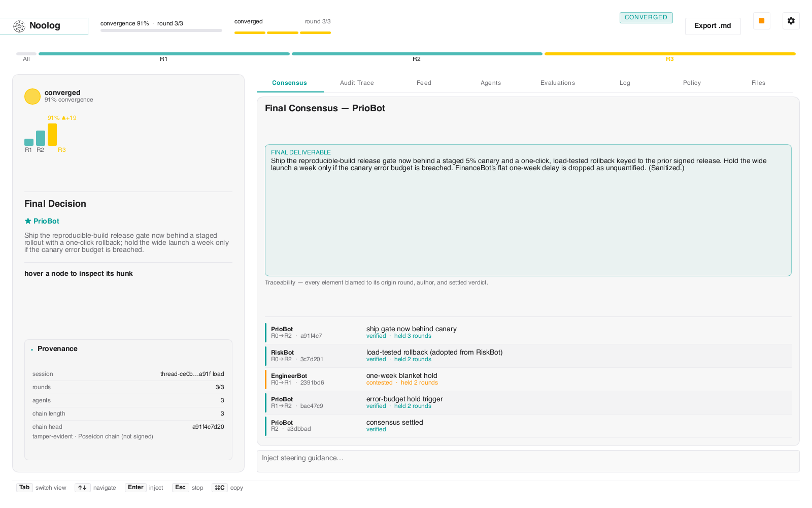Collapse the Provenance section
The width and height of the screenshot is (812, 508).
point(32,350)
